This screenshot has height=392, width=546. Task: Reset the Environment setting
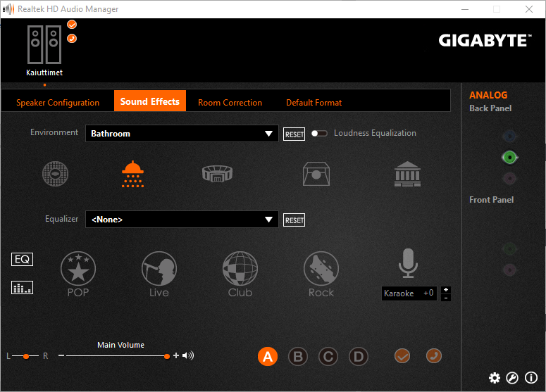tap(294, 134)
